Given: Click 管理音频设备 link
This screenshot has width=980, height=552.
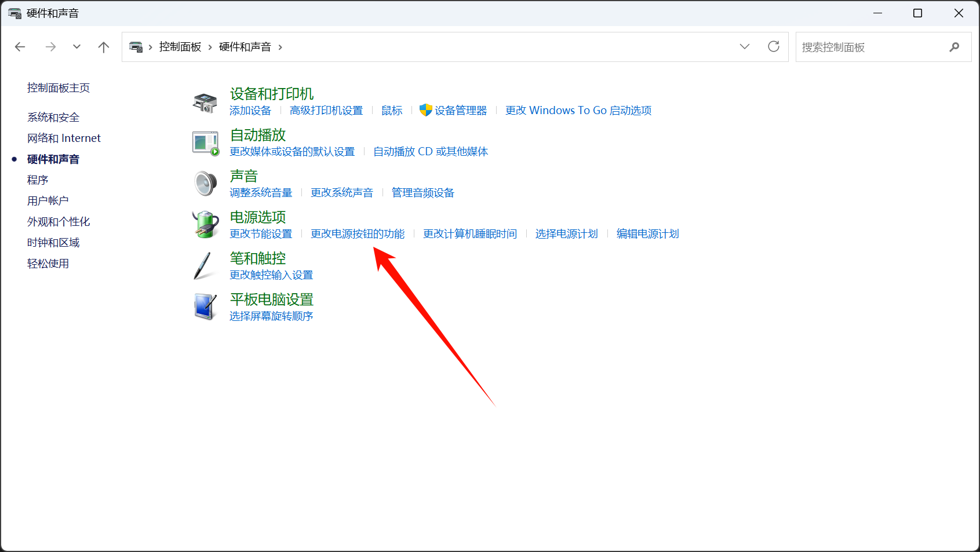Looking at the screenshot, I should pyautogui.click(x=423, y=193).
